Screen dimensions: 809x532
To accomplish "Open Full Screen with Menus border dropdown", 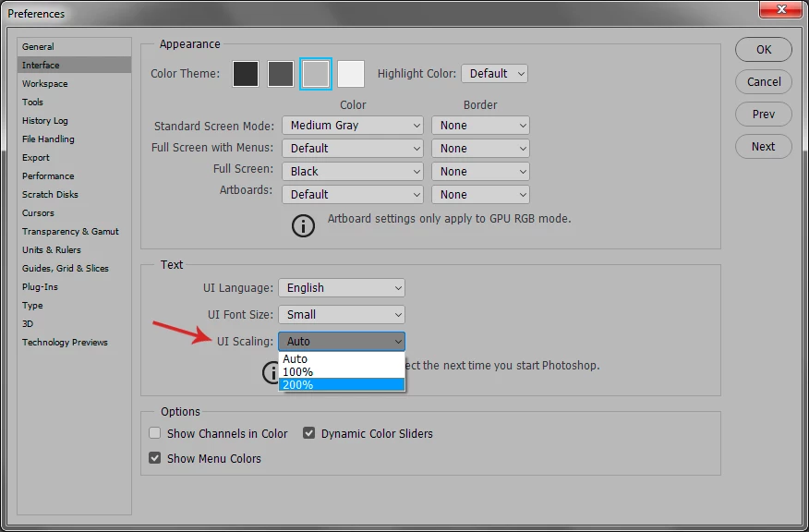I will [x=480, y=149].
